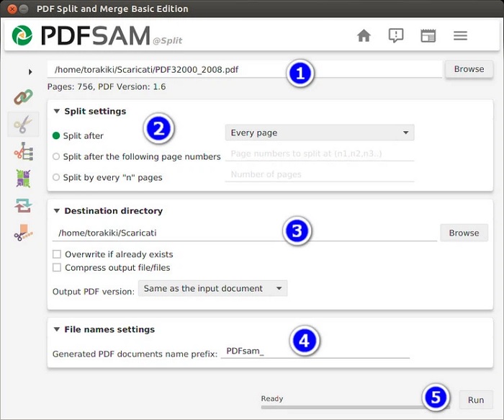Click the PDF name prefix field
The width and height of the screenshot is (504, 420).
point(315,351)
